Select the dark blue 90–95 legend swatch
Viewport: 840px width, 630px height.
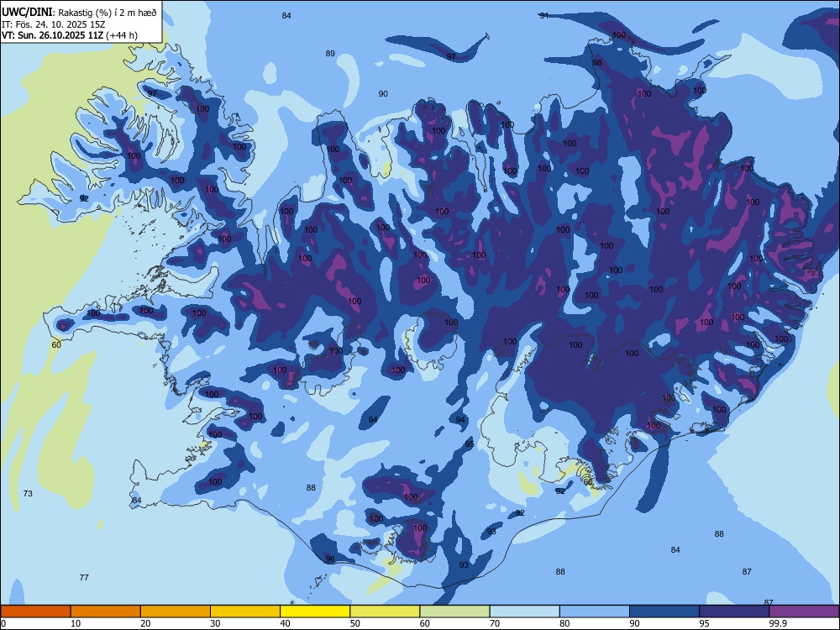[664, 612]
